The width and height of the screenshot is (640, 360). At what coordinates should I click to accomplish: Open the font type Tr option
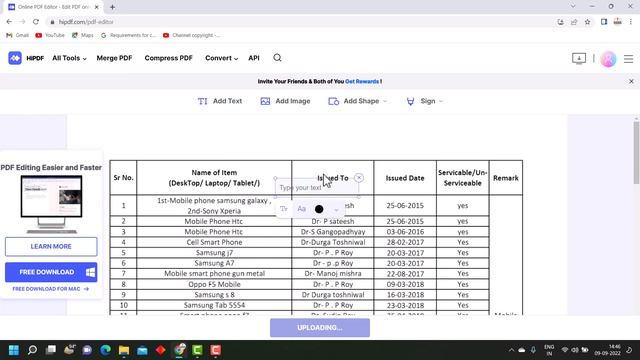pos(284,209)
